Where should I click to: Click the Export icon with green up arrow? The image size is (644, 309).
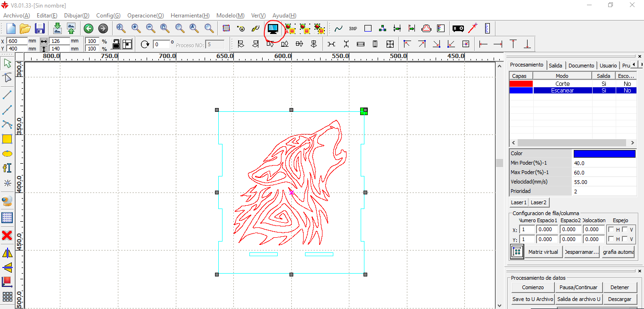(71, 28)
